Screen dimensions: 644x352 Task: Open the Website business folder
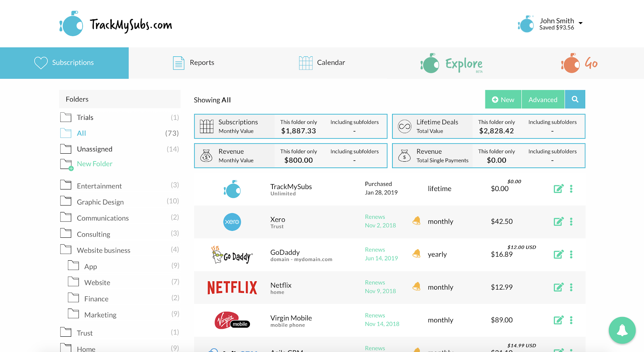(103, 250)
